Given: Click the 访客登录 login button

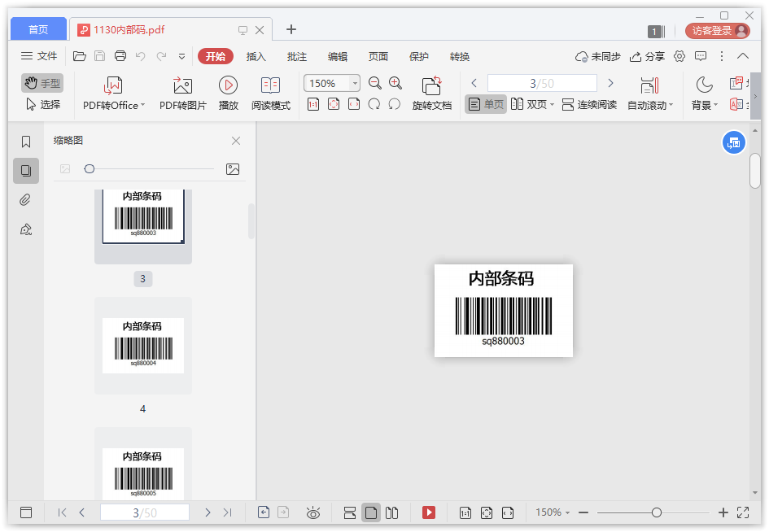Looking at the screenshot, I should pos(718,31).
